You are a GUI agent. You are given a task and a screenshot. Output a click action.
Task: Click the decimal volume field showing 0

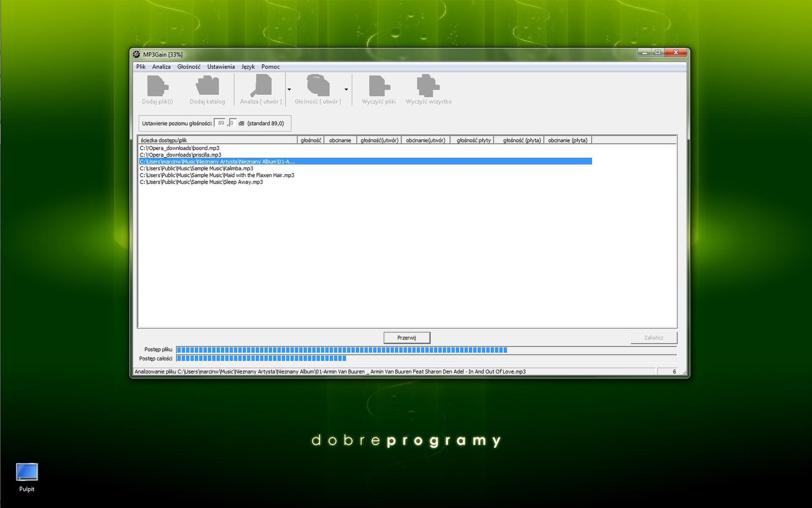pos(232,123)
